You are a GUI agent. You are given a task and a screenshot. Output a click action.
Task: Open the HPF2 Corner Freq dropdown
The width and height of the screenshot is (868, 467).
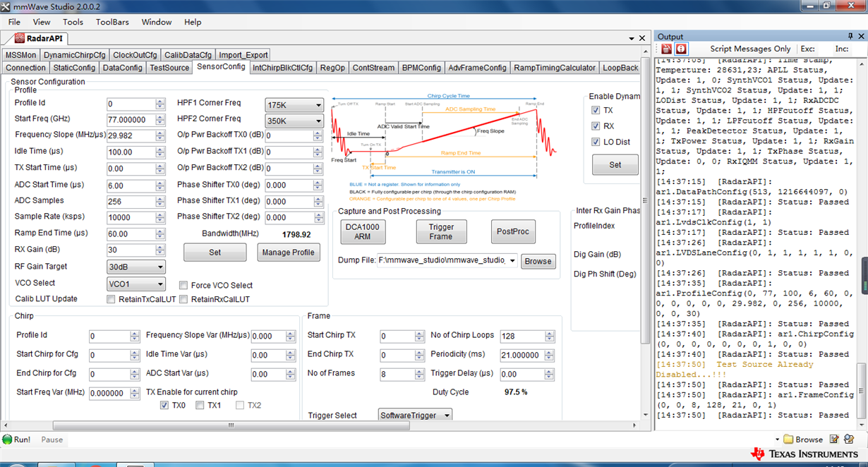click(294, 121)
